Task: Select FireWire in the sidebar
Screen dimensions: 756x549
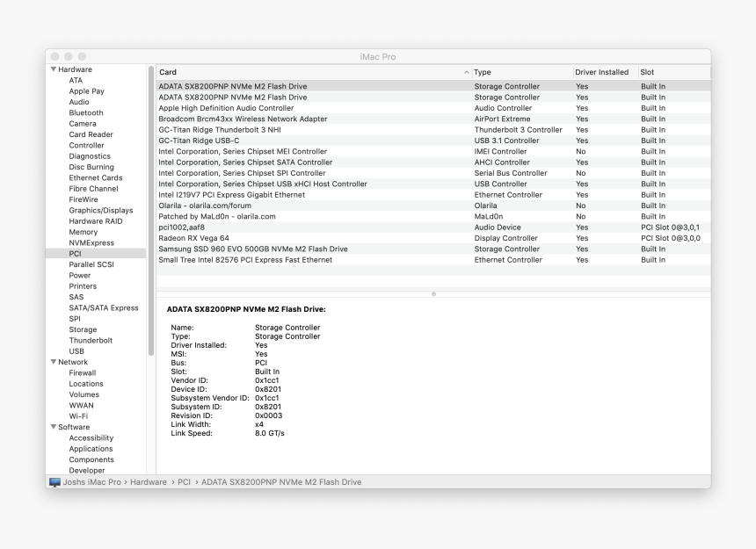Action: tap(84, 199)
